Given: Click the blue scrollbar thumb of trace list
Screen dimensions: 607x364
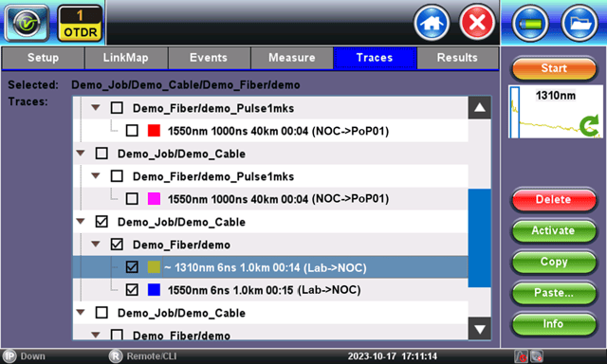Looking at the screenshot, I should pos(480,238).
